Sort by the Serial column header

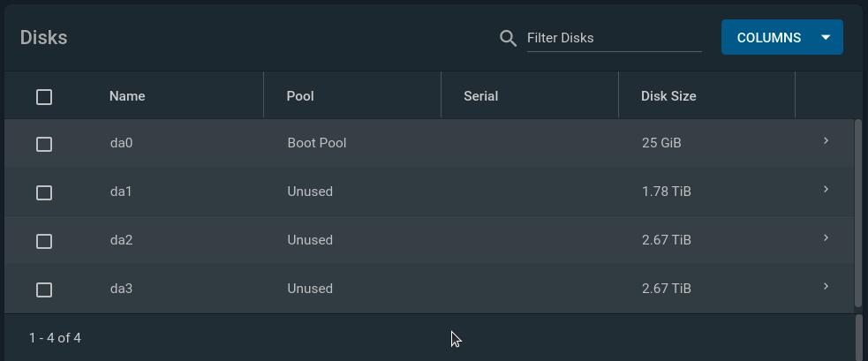point(480,96)
